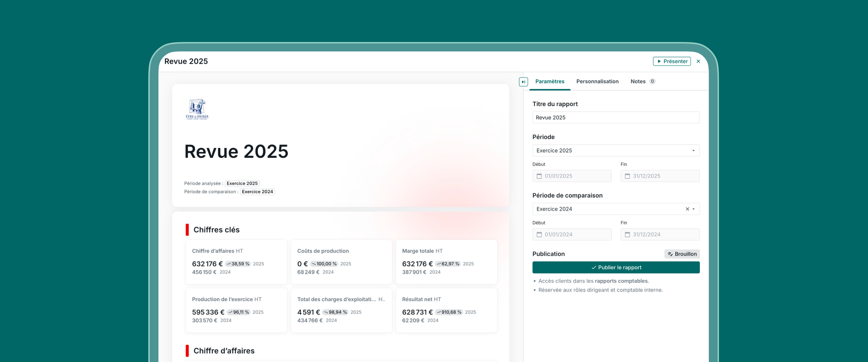Screen dimensions: 868x362
Task: Click the Brouillon status badge
Action: coord(682,254)
